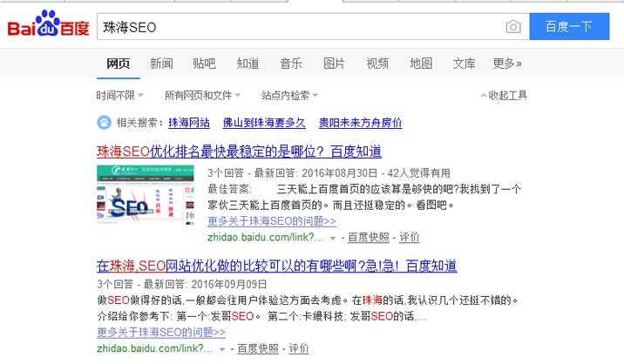Click the text 42人觉得有用
The image size is (624, 364).
click(418, 173)
